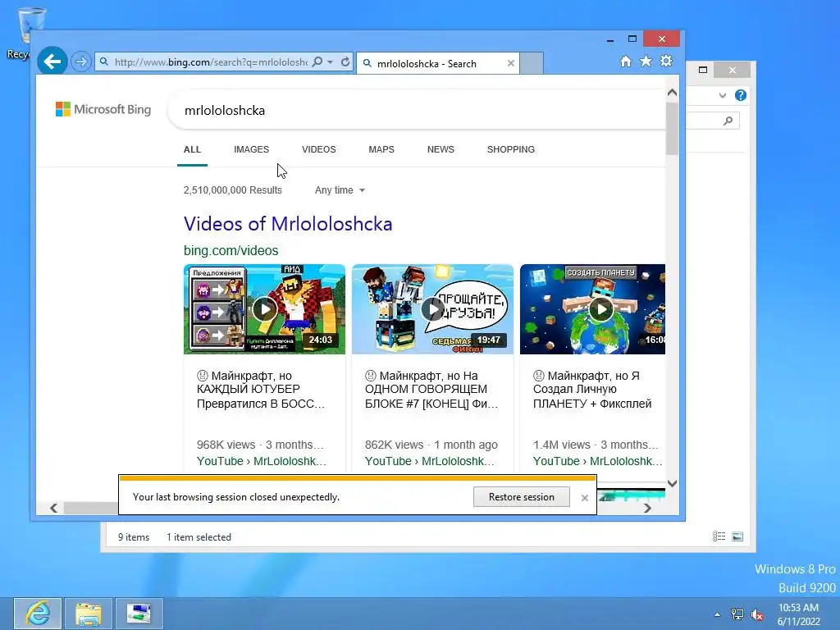Click the search magnifier in the address bar
Image resolution: width=840 pixels, height=630 pixels.
click(x=317, y=62)
